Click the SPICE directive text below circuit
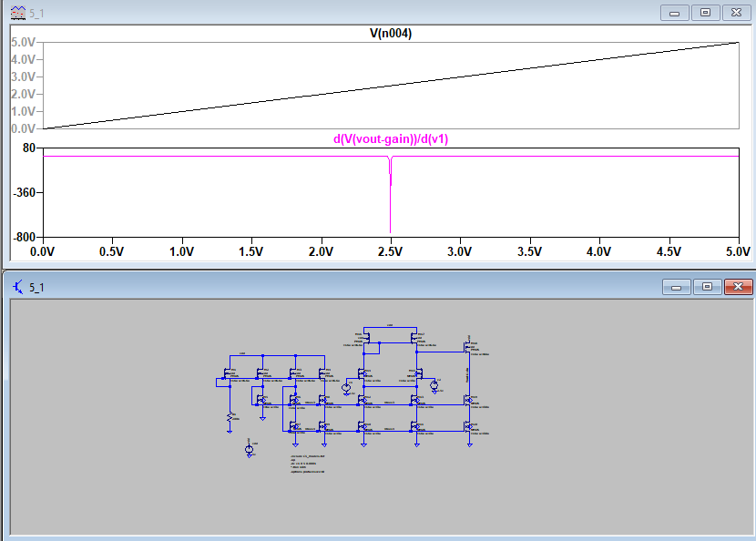This screenshot has height=541, width=756. click(x=308, y=464)
